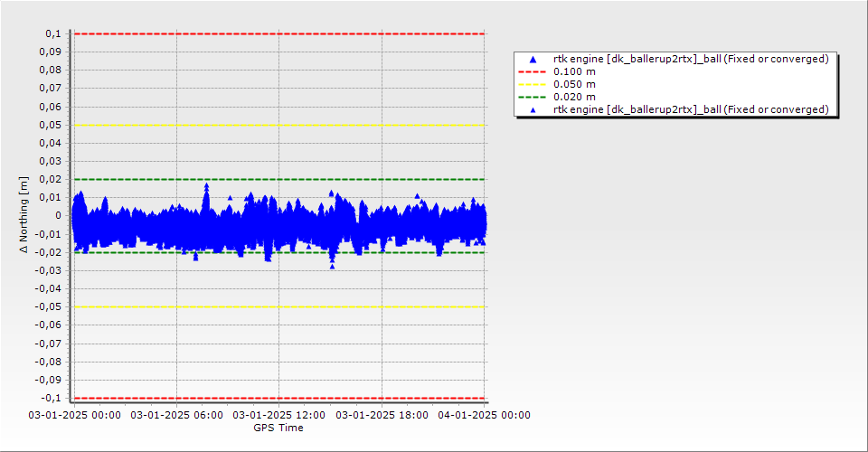
Task: Click the -0,04 Y-axis tick label
Action: pyautogui.click(x=49, y=288)
